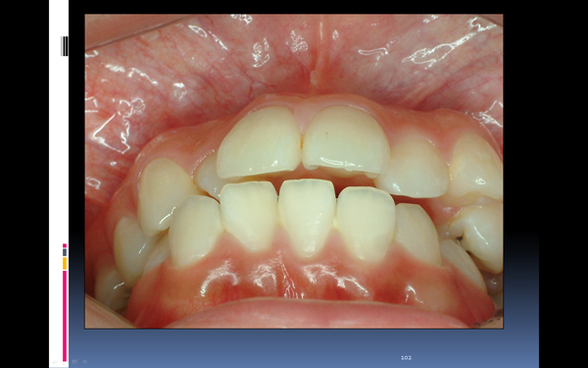Click the yellow segment above the pink bar

coord(65,263)
